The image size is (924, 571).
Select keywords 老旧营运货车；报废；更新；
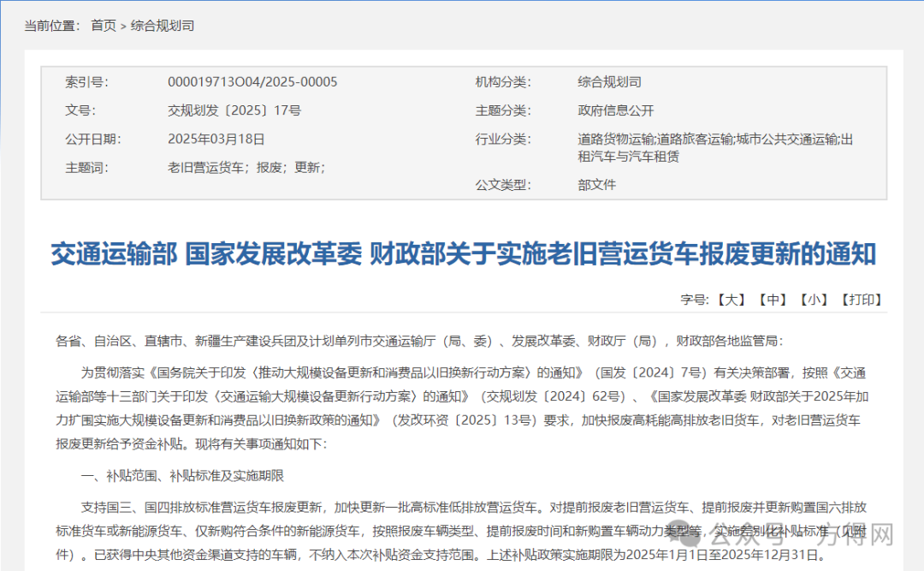246,168
